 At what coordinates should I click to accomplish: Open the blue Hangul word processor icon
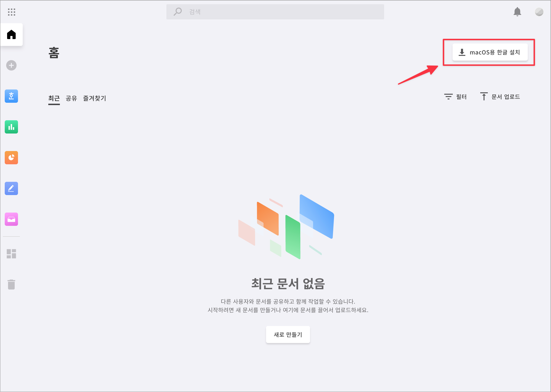pos(11,96)
